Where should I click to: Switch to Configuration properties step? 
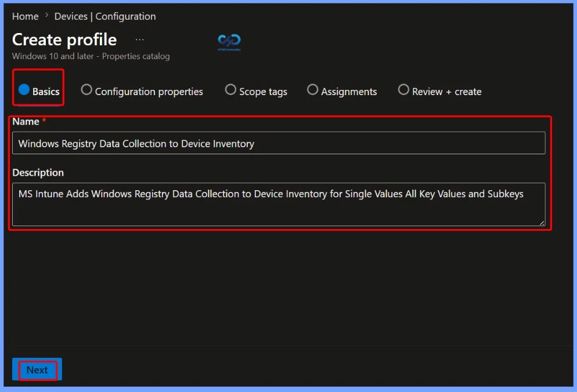[x=142, y=91]
